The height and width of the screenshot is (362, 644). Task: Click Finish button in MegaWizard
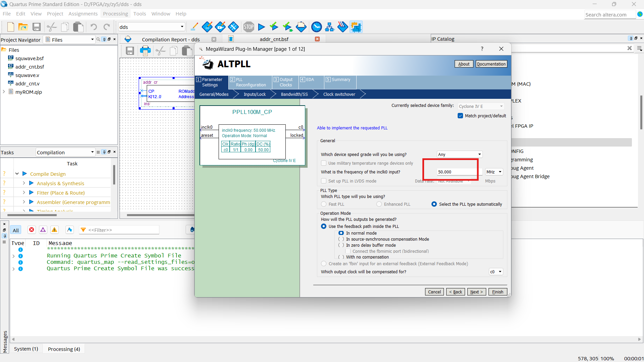coord(498,292)
